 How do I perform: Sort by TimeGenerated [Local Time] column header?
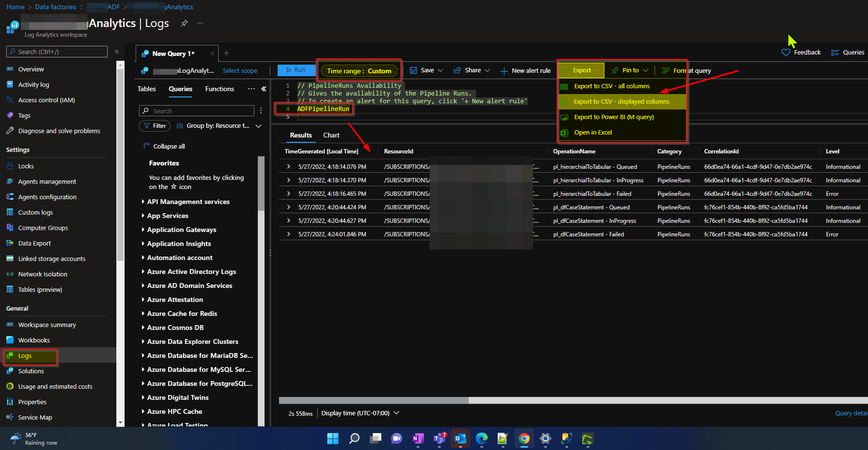(322, 151)
